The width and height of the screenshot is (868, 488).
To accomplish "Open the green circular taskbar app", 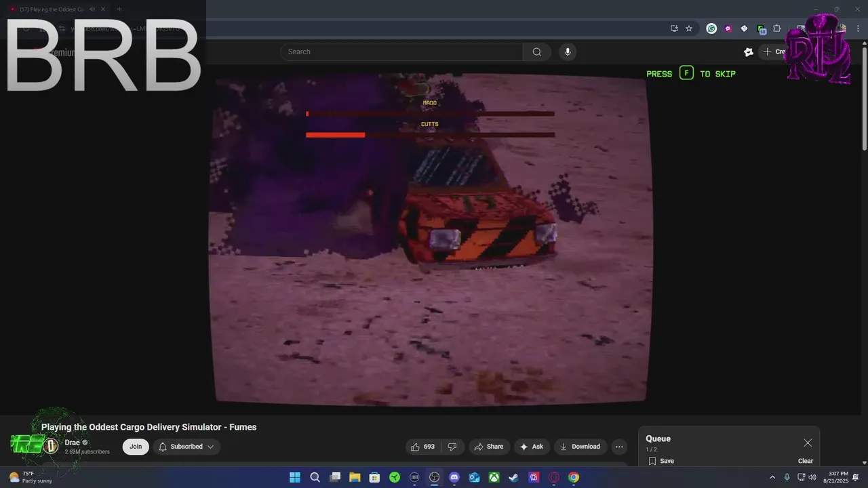I will point(395,477).
